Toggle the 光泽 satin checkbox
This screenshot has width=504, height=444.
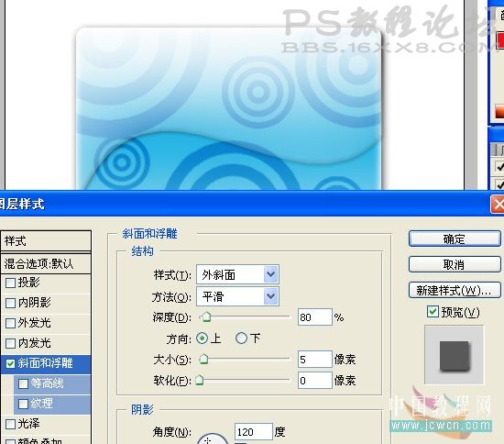pyautogui.click(x=11, y=424)
